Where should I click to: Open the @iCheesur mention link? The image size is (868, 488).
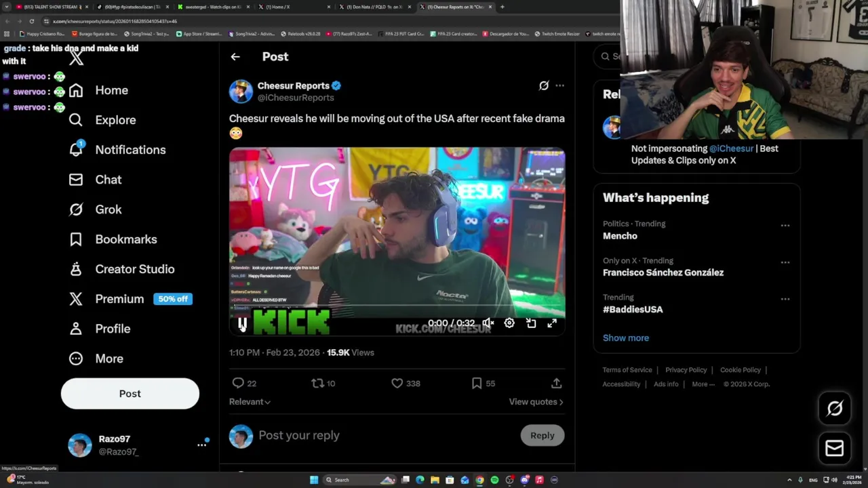pyautogui.click(x=731, y=148)
